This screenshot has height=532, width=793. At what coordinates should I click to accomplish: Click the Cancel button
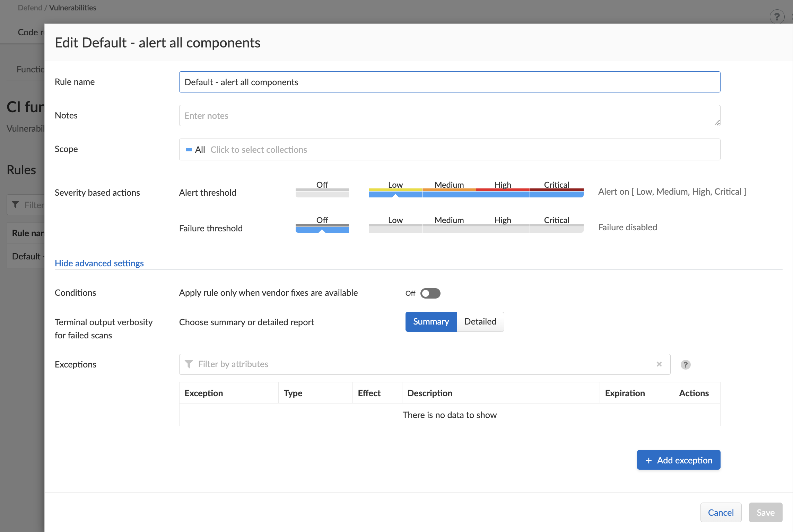(721, 512)
